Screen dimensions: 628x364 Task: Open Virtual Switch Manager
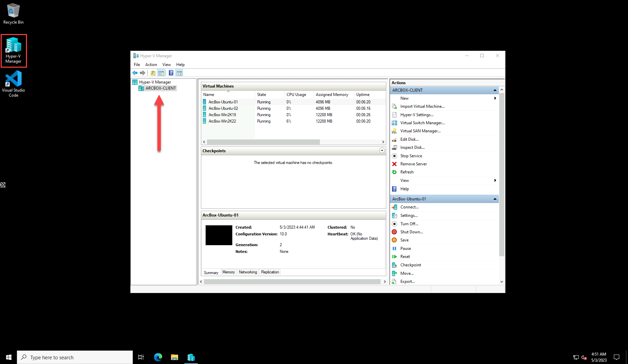(422, 123)
